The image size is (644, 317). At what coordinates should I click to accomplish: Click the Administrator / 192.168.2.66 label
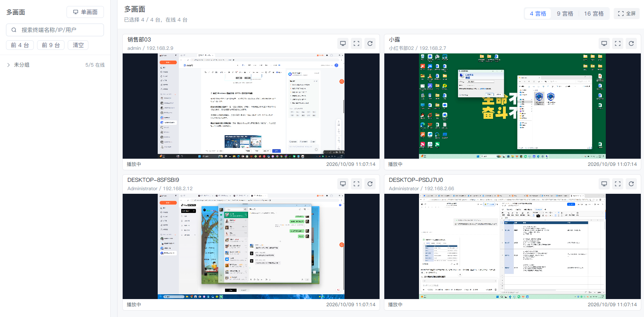(x=421, y=189)
